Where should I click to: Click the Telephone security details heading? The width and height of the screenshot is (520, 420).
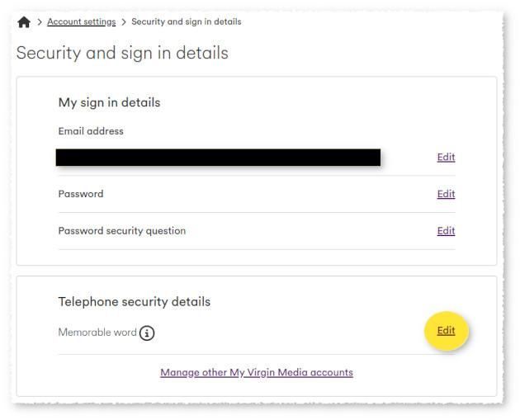click(x=135, y=302)
